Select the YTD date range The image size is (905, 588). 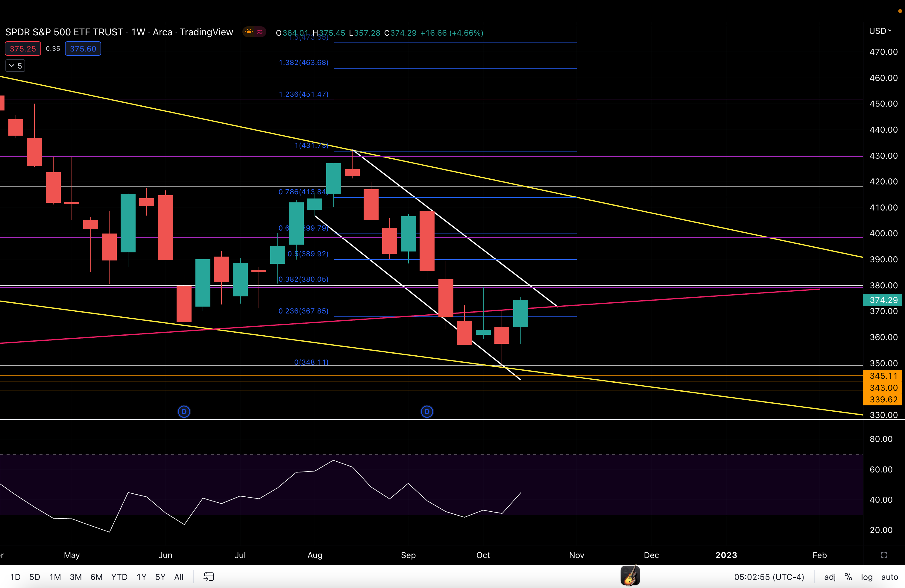pos(119,577)
